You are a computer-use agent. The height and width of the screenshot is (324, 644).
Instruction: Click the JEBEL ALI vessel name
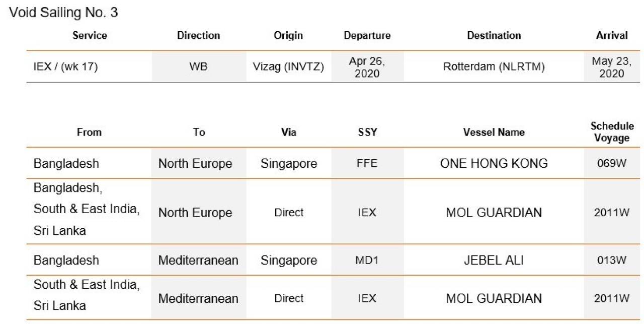click(494, 260)
